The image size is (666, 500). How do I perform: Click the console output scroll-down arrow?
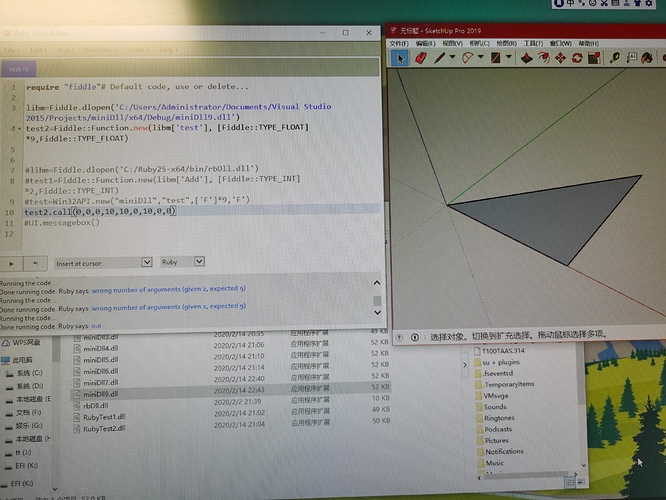click(377, 313)
